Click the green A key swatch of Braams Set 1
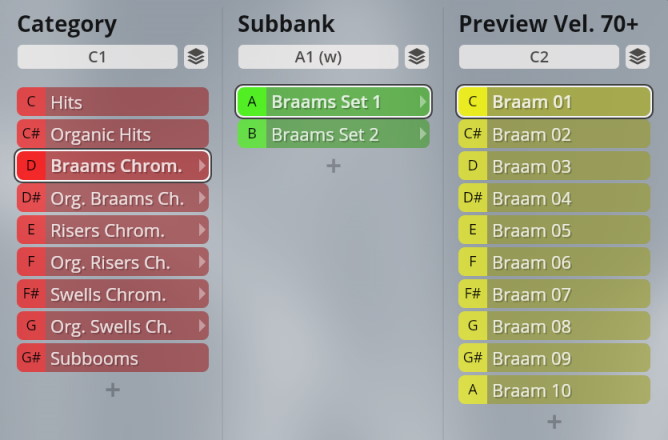Viewport: 668px width, 440px height. point(252,102)
